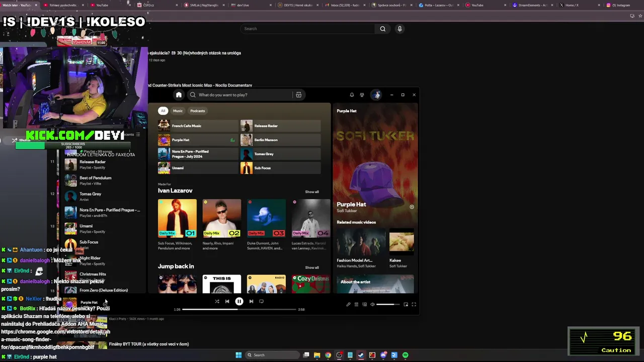The width and height of the screenshot is (644, 362).
Task: Open the Berlin Manson shortcut tile
Action: click(280, 140)
